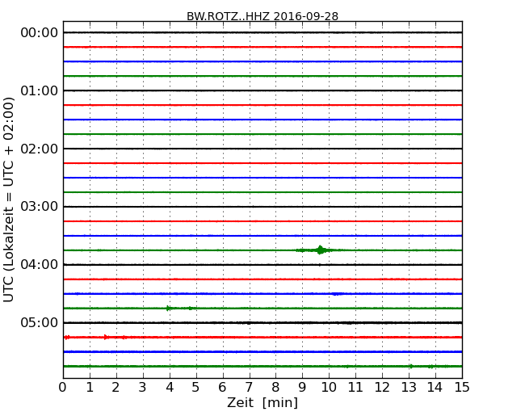Image resolution: width=525 pixels, height=420 pixels.
Task: Click the green spike near minute 4
Action: (x=168, y=308)
